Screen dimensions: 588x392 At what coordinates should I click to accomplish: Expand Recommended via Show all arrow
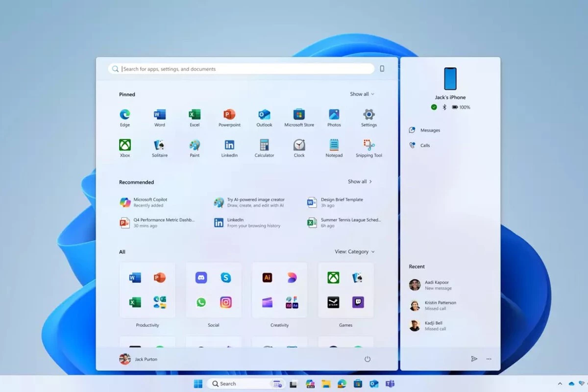point(360,181)
